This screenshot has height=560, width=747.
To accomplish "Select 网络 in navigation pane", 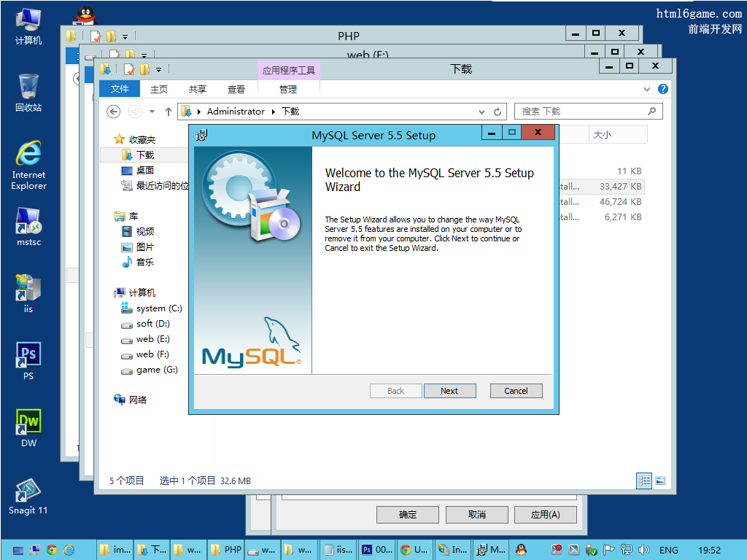I will point(138,400).
